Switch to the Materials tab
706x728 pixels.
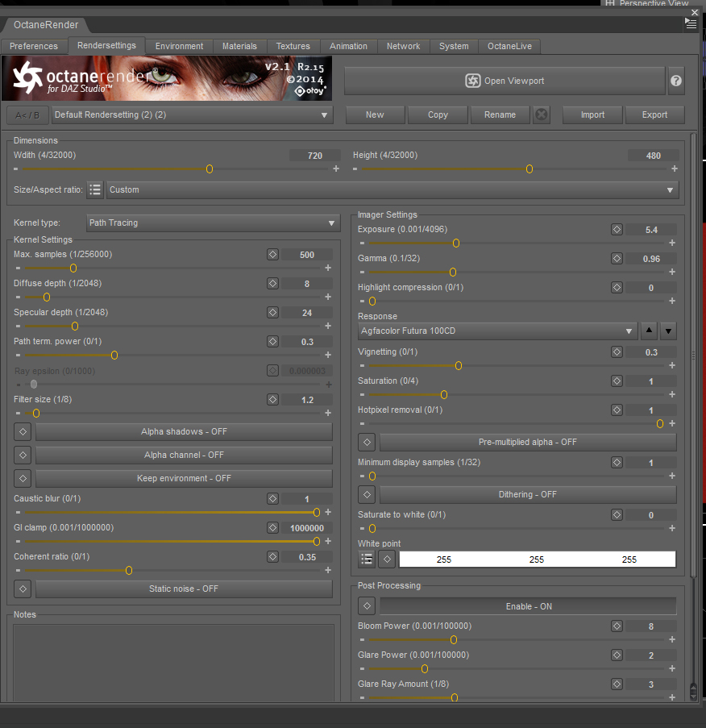(x=239, y=47)
